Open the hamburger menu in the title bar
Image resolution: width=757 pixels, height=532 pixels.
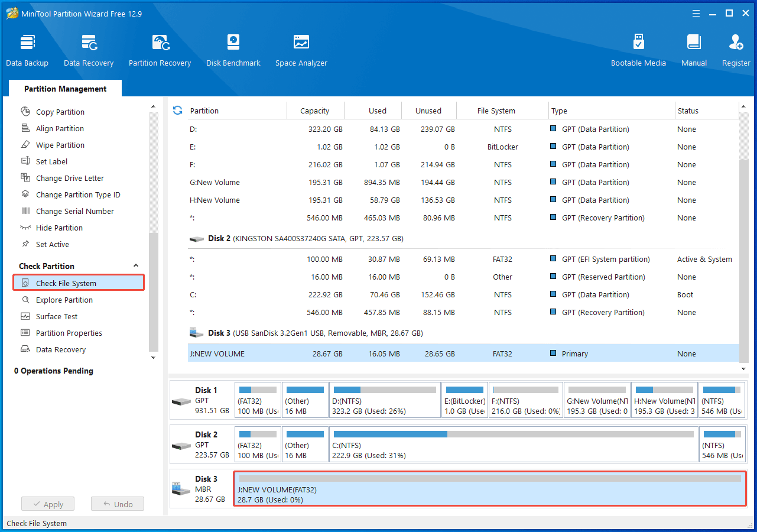coord(696,13)
